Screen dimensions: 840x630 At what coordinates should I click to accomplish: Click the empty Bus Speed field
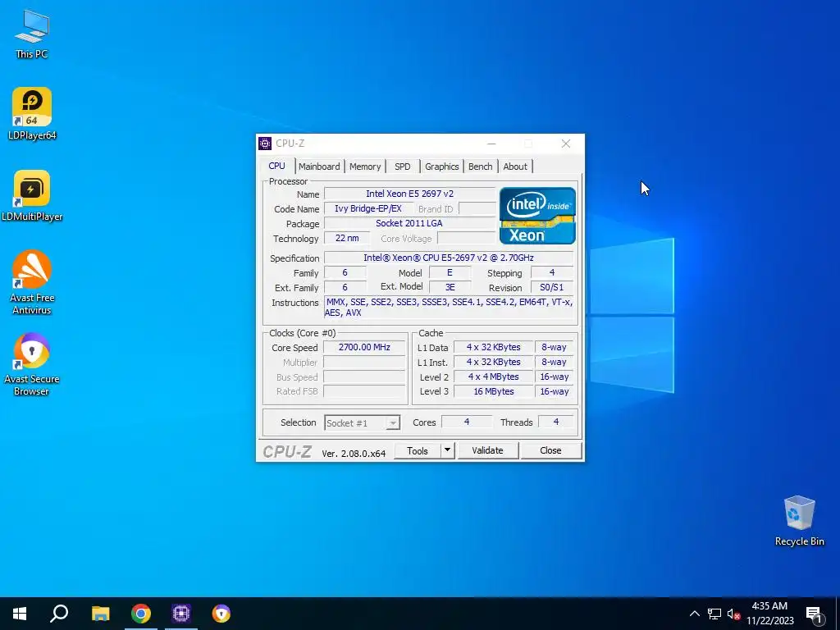coord(364,377)
